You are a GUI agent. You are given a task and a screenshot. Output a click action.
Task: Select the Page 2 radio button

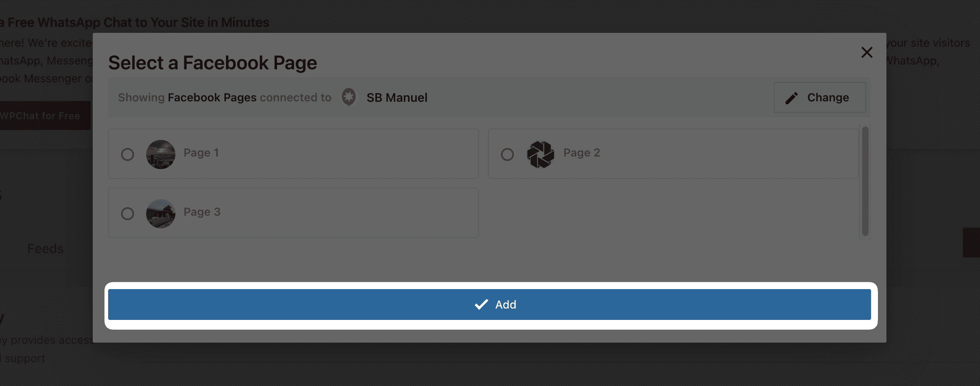pos(507,154)
